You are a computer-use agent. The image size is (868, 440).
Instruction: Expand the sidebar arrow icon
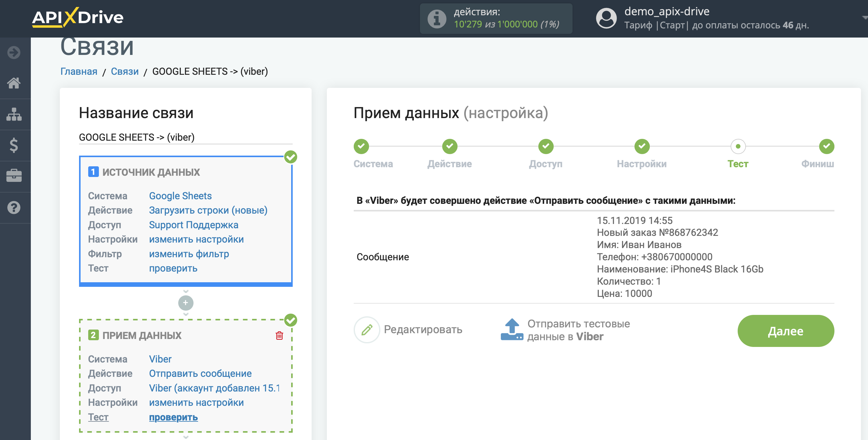click(14, 52)
